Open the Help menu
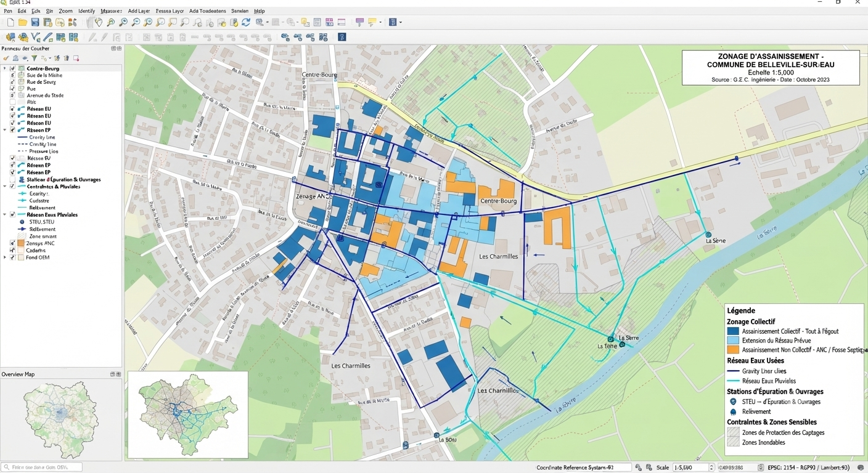The width and height of the screenshot is (868, 473). [x=260, y=11]
